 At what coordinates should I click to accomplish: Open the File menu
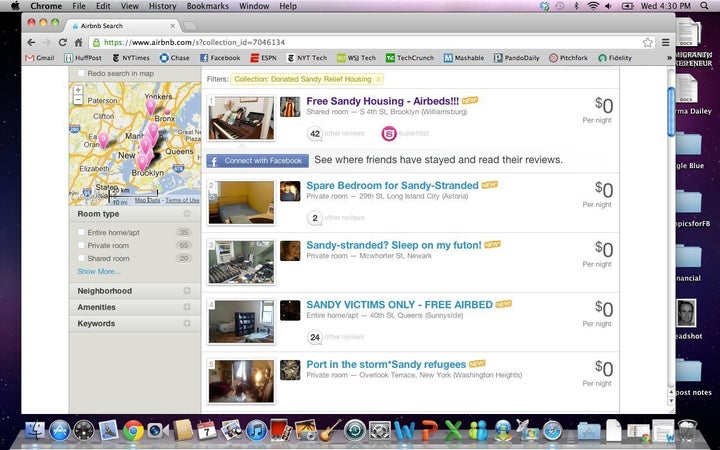pos(79,6)
